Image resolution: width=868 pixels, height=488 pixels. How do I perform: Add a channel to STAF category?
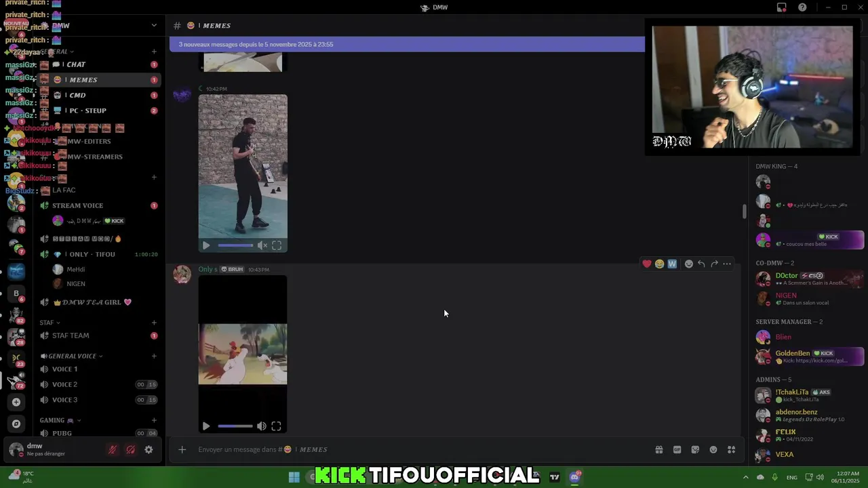pyautogui.click(x=154, y=323)
